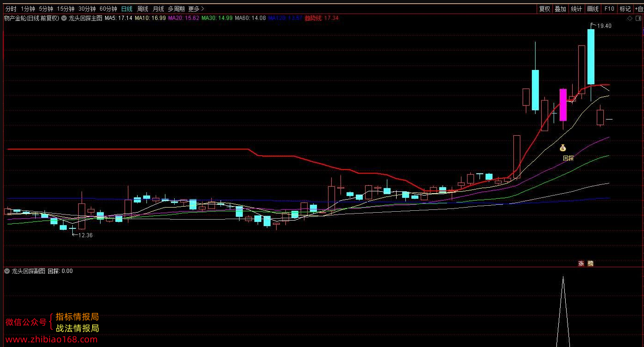Viewport: 644px width, 347px height.
Task: Click the 标记 mark button
Action: click(x=625, y=9)
